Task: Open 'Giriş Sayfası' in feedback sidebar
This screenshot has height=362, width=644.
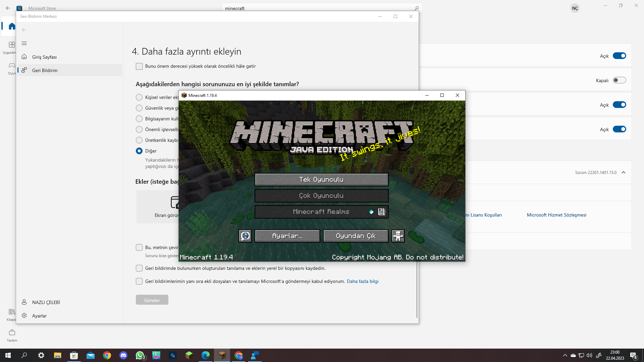Action: pos(44,57)
